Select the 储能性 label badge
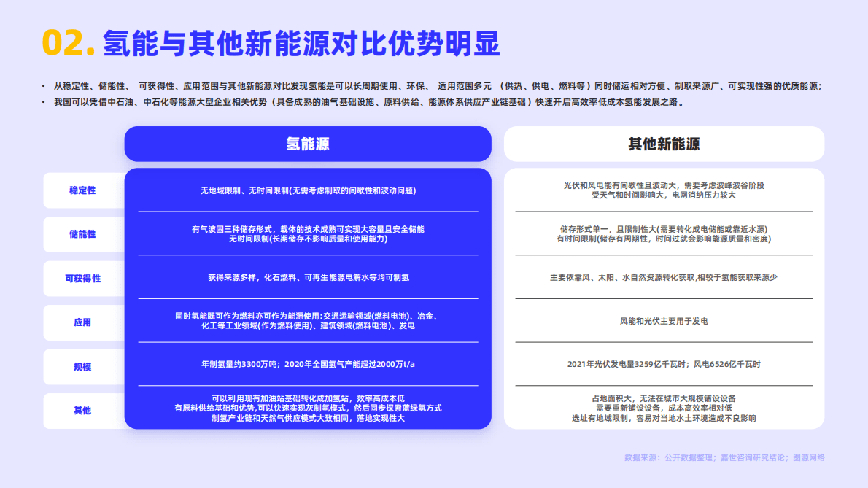Screen dimensions: 868x488 tap(83, 234)
